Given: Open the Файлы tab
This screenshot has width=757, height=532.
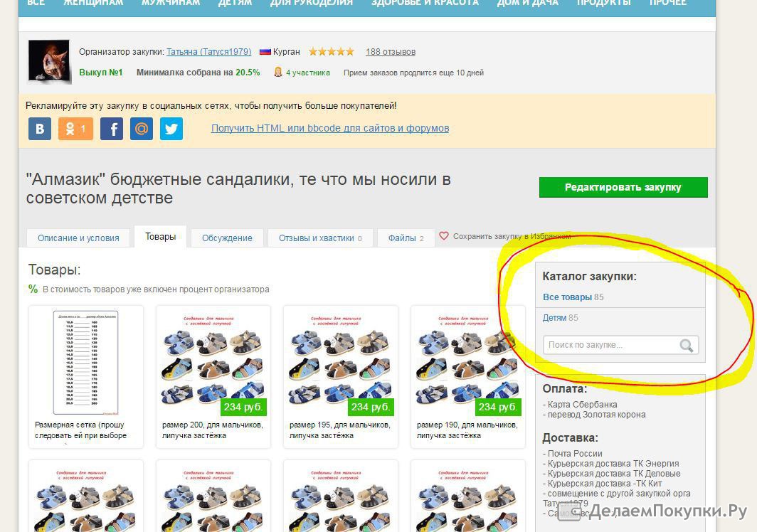Looking at the screenshot, I should point(406,238).
